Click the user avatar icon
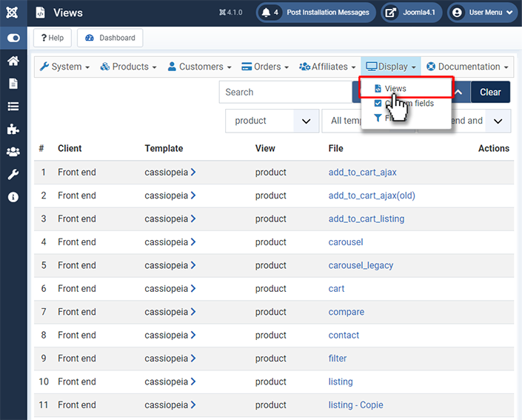Screen dimensions: 522x420 [x=457, y=13]
